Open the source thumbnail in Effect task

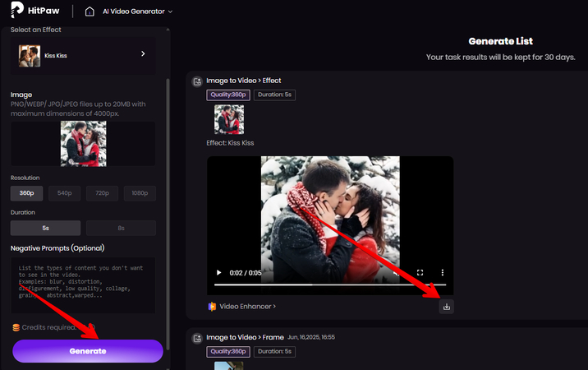[x=229, y=119]
